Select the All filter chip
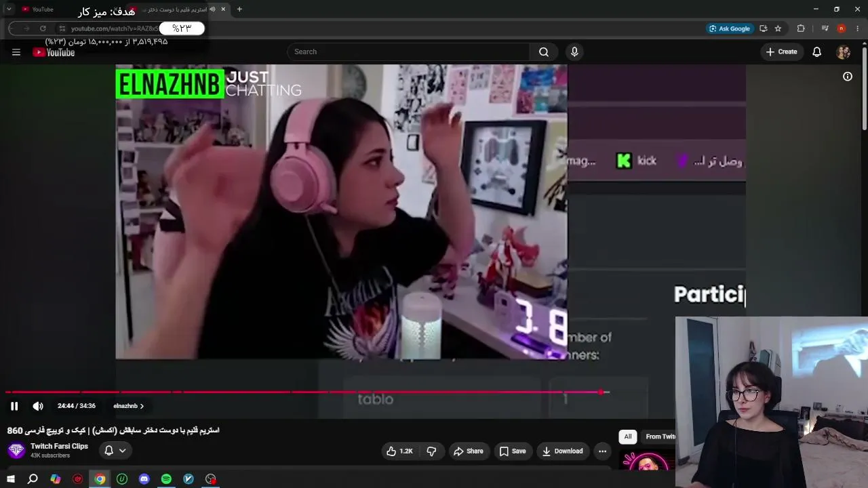The height and width of the screenshot is (488, 868). 628,436
